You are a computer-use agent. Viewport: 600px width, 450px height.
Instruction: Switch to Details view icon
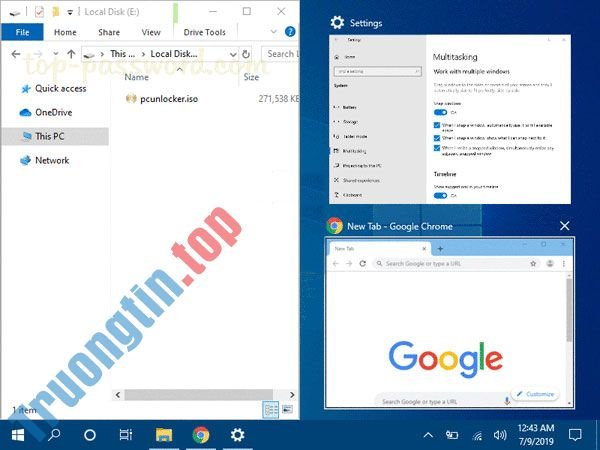click(271, 410)
